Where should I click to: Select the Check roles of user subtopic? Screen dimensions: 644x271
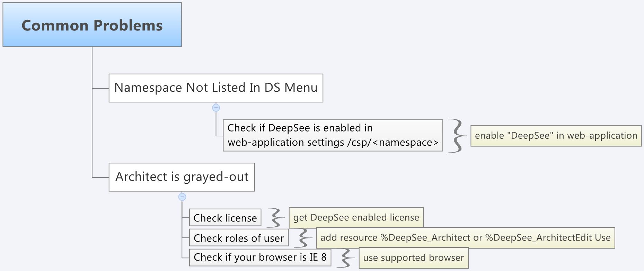pyautogui.click(x=239, y=238)
